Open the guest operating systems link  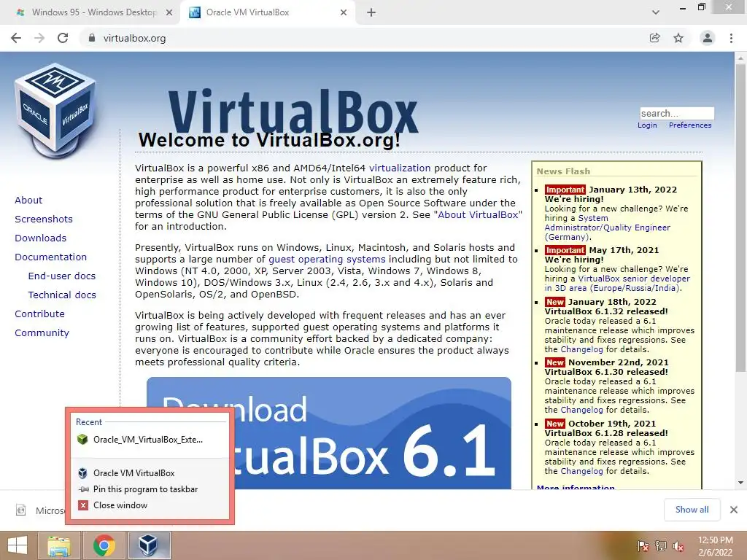pyautogui.click(x=327, y=260)
